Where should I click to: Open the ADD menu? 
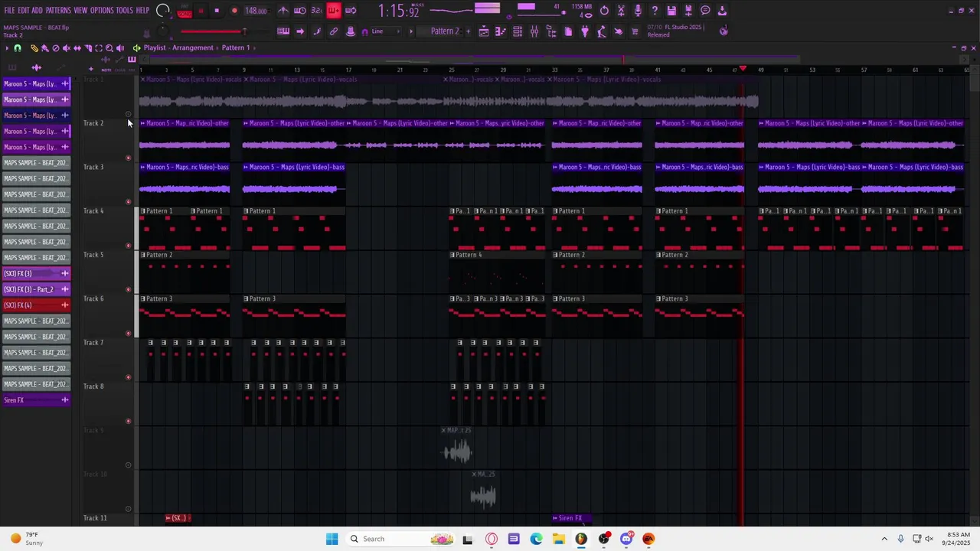37,11
